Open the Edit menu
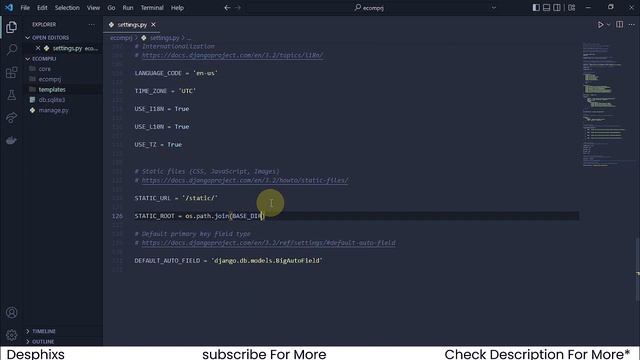640x360 pixels. pos(42,8)
